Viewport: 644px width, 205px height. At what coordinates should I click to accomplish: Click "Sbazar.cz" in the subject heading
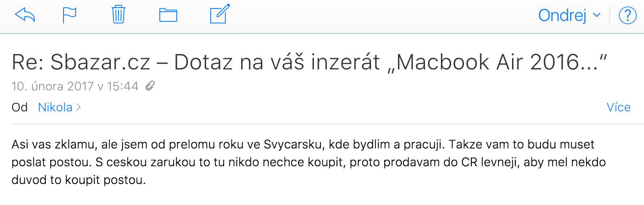click(x=100, y=63)
